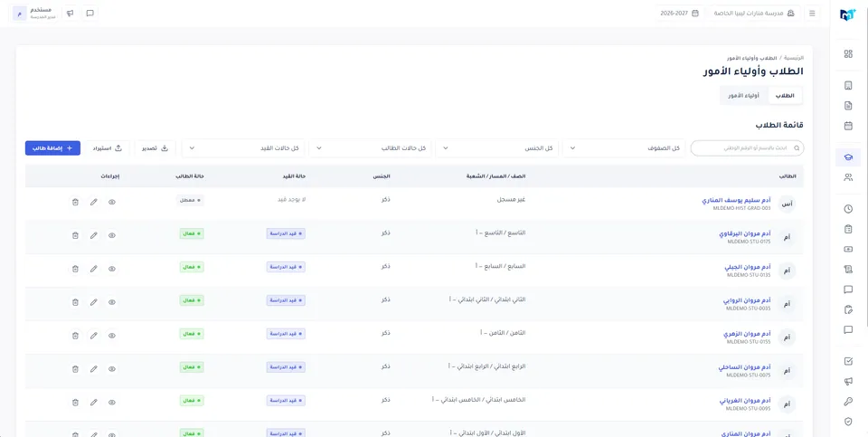The width and height of the screenshot is (868, 437).
Task: Click the استيراد import button
Action: (108, 147)
